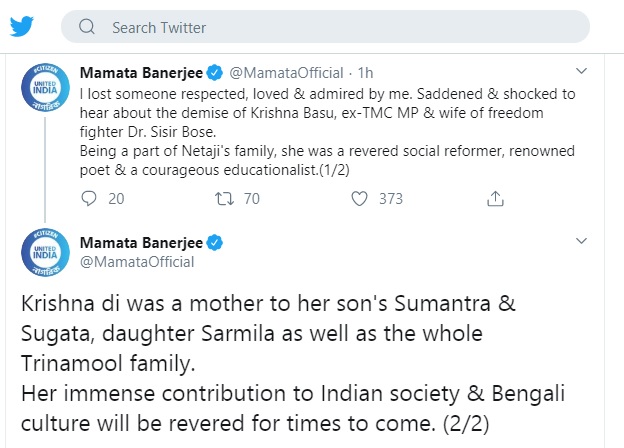
Task: Open @MamataOfficial handle under second tweet
Action: [x=137, y=262]
